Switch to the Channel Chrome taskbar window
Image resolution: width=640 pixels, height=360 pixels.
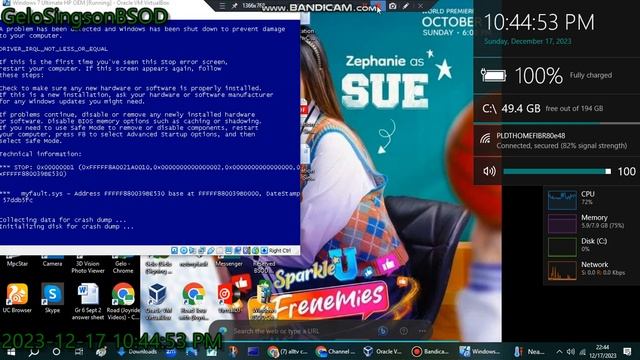tap(336, 351)
